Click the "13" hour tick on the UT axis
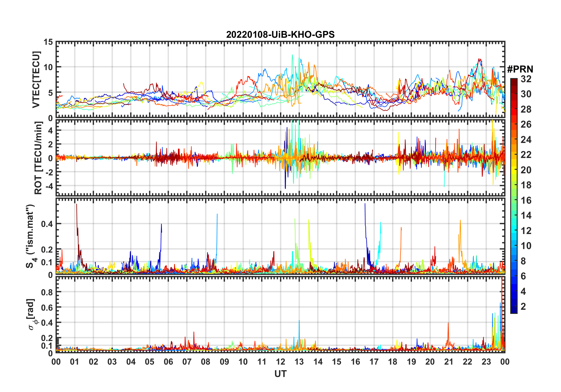Screen dimensions: 561x392 click(x=299, y=362)
